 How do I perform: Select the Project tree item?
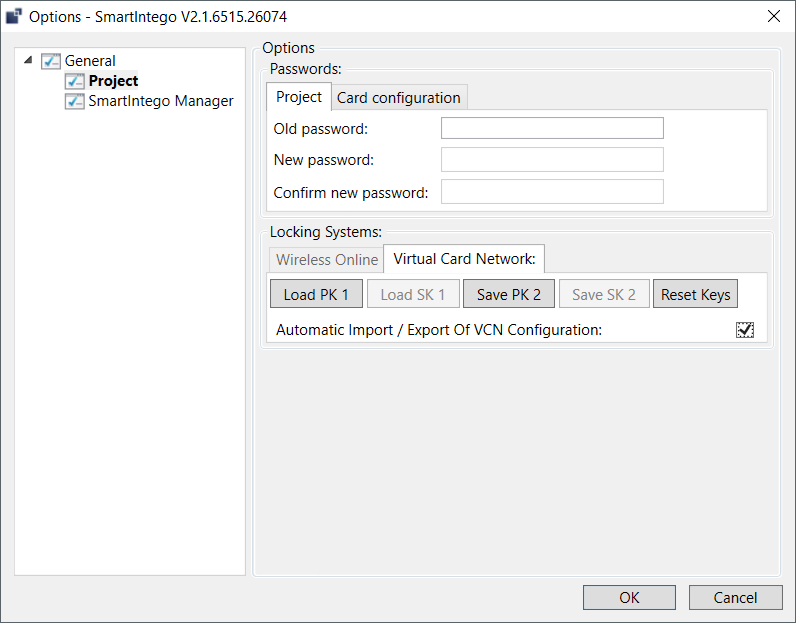click(x=113, y=81)
